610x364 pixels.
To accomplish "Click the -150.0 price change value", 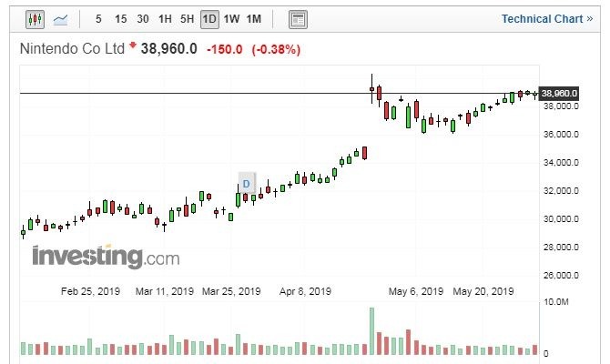I will click(225, 50).
